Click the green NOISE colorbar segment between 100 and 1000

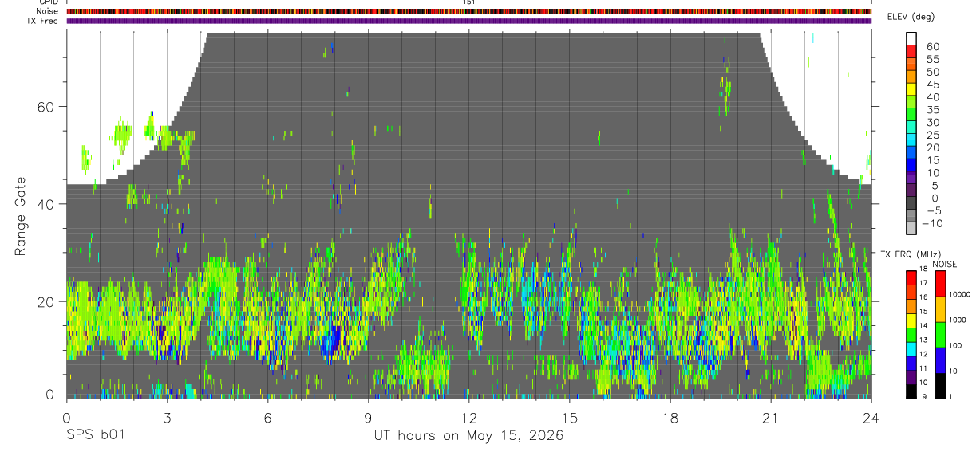(941, 335)
